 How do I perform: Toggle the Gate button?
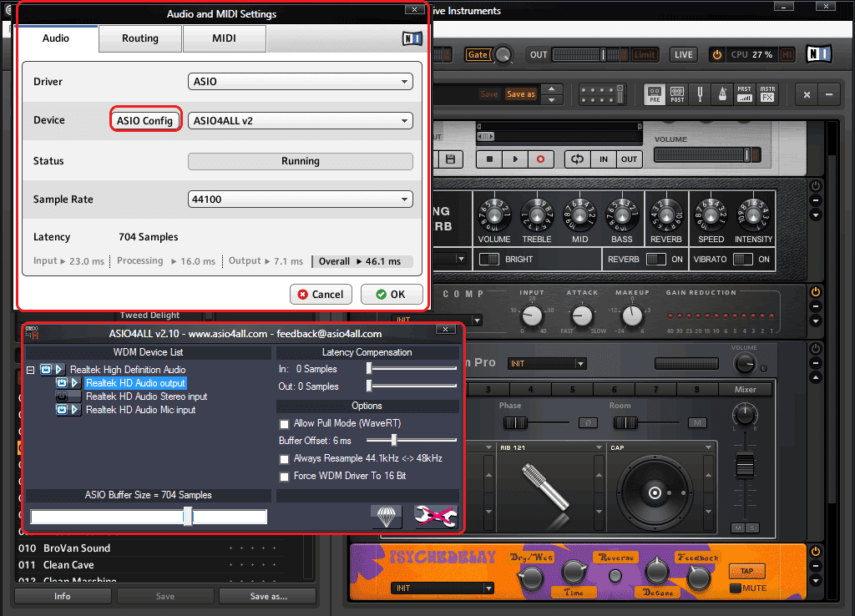coord(478,54)
